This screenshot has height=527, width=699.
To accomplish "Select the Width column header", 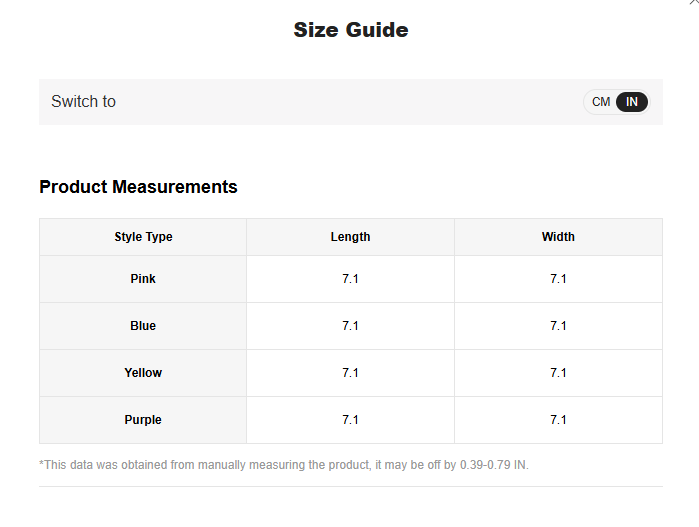I will 558,237.
